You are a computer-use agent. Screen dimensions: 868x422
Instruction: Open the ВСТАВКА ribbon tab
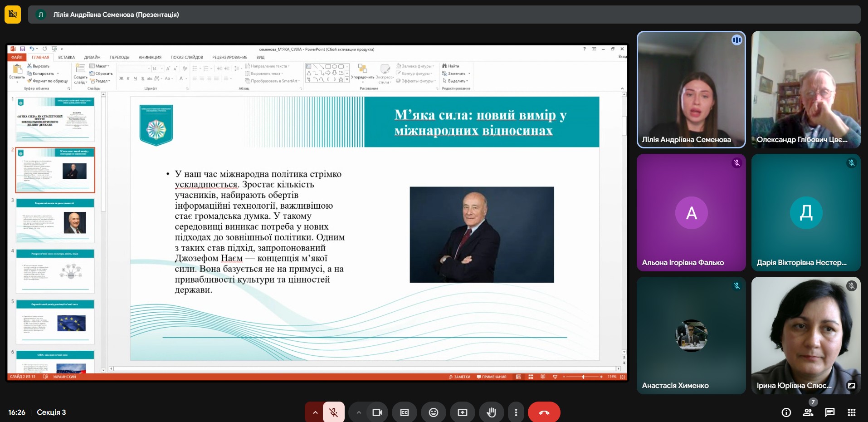[66, 57]
